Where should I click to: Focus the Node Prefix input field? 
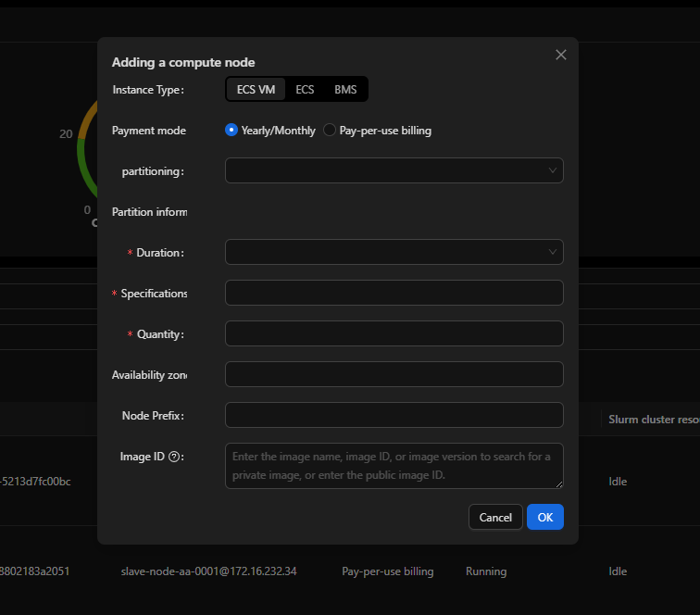point(394,415)
